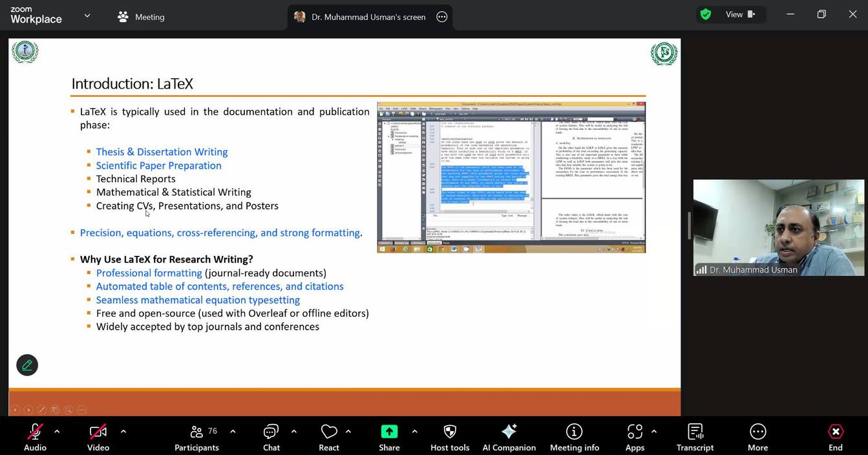Open the ellipsis menu on the shared-screen tab
The width and height of the screenshot is (868, 455).
[441, 17]
